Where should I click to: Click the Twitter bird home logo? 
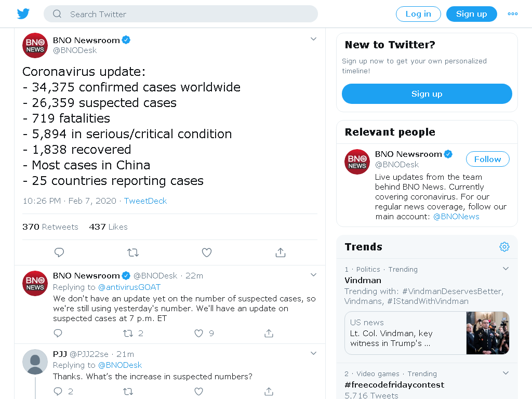[23, 14]
